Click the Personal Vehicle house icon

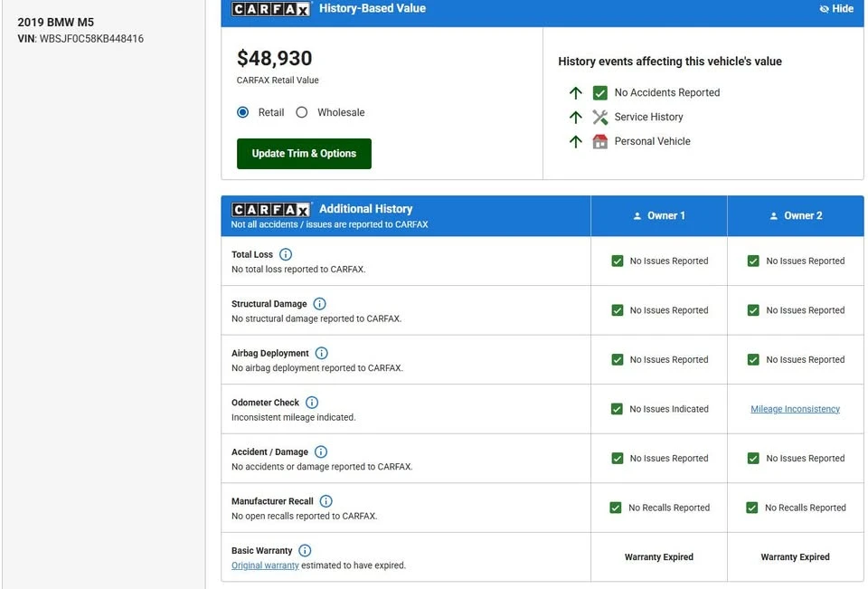pyautogui.click(x=600, y=141)
